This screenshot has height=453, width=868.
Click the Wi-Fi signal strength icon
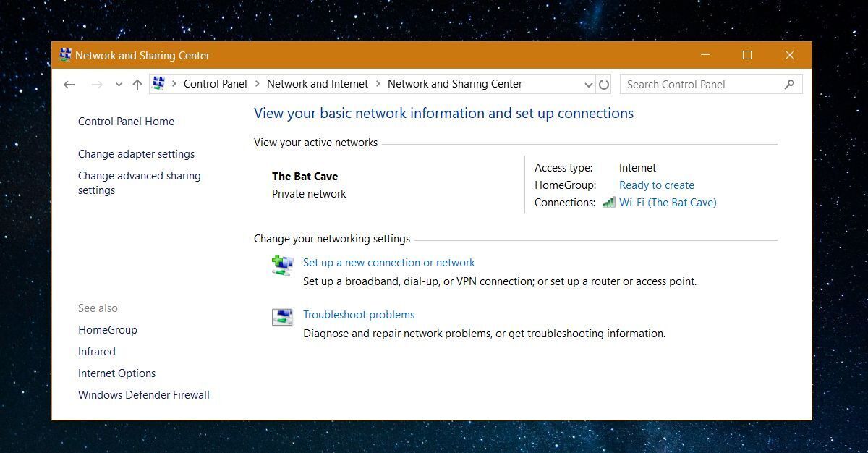[x=608, y=203]
